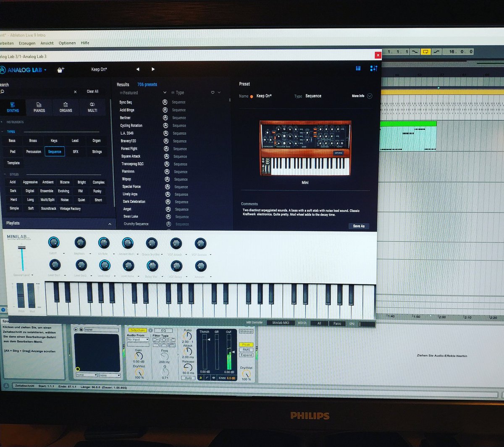The width and height of the screenshot is (504, 447).
Task: Click Ableton's yellow loop switch icon
Action: click(x=425, y=52)
